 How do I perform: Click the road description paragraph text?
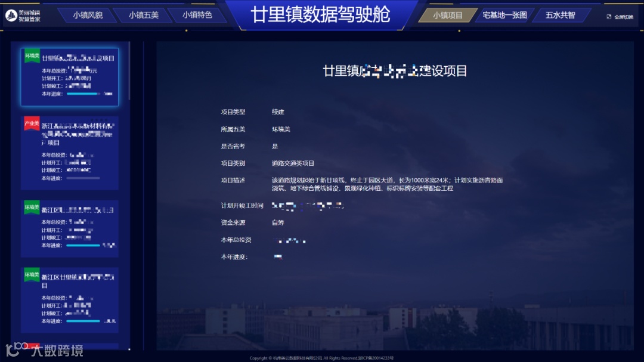point(388,184)
